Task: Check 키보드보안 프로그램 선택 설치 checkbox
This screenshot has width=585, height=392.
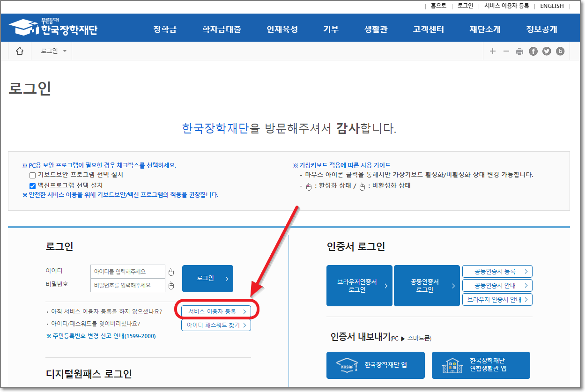Action: pos(33,175)
